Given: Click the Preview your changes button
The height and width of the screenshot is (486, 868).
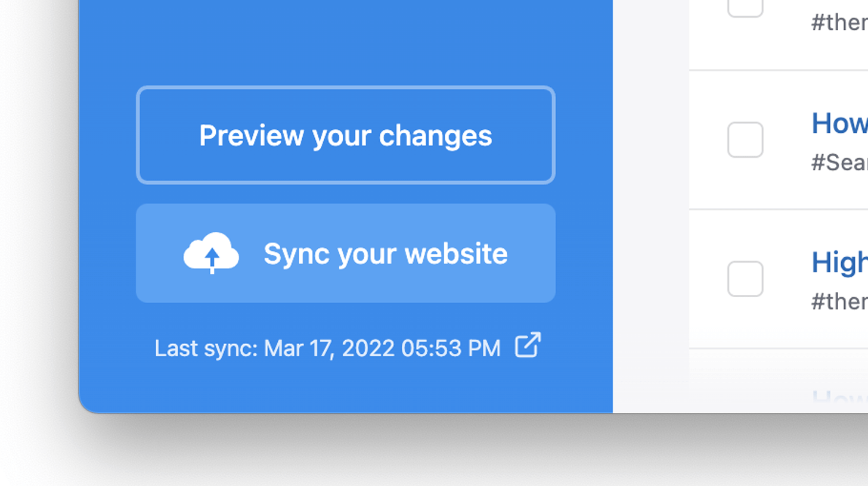Looking at the screenshot, I should [x=345, y=135].
